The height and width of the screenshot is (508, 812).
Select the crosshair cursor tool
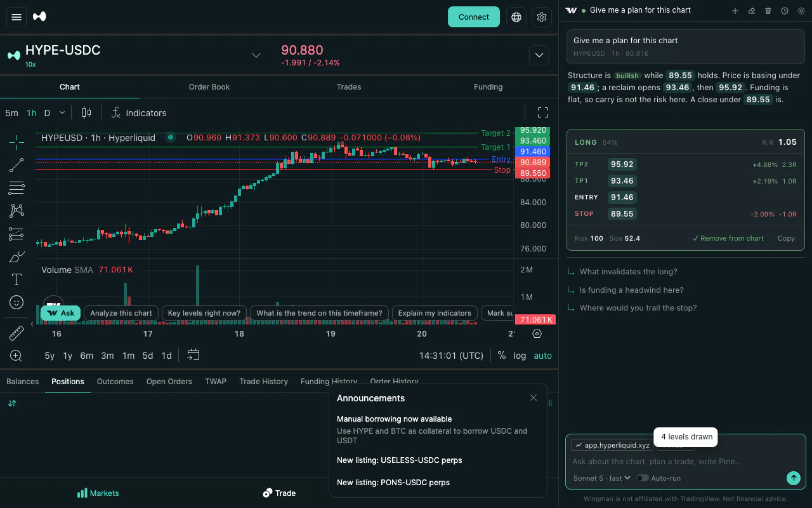(16, 142)
